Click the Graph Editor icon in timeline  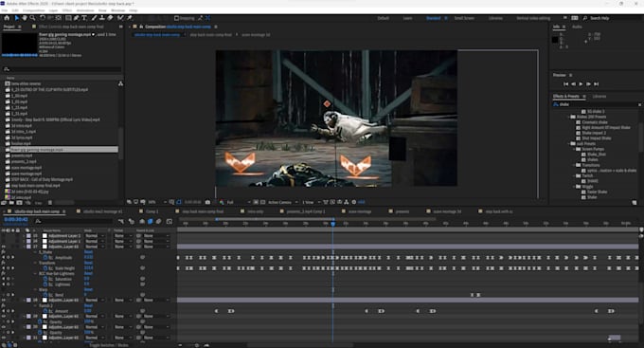(x=170, y=221)
